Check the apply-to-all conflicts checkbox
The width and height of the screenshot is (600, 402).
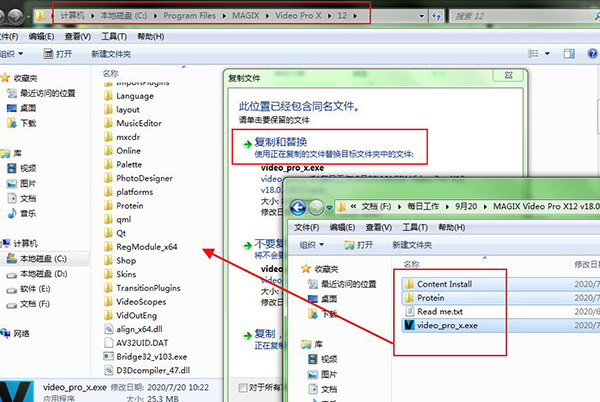point(243,388)
